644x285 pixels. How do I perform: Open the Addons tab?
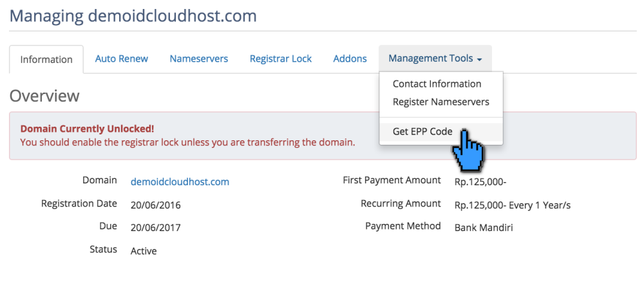click(x=350, y=59)
